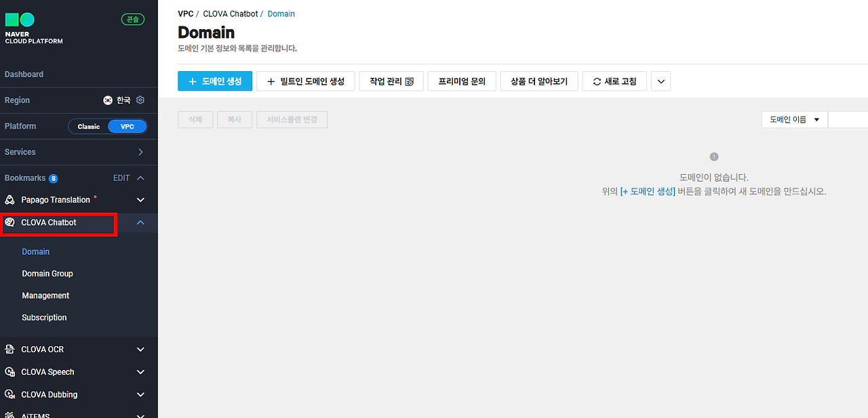
Task: Click the Papago Translation icon
Action: tap(9, 200)
